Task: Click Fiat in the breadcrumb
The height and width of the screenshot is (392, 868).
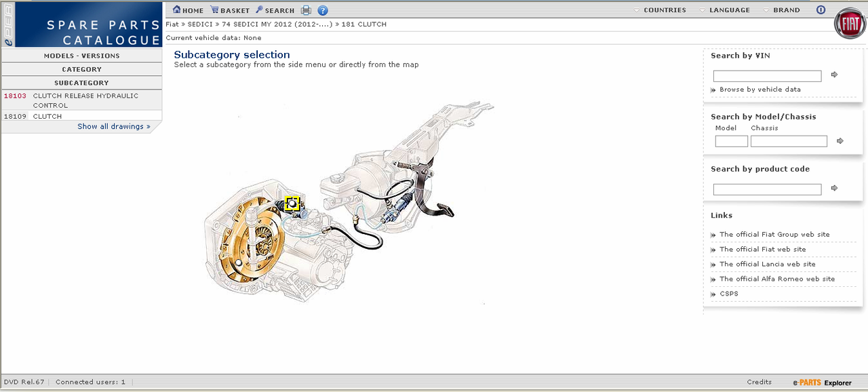Action: (172, 24)
